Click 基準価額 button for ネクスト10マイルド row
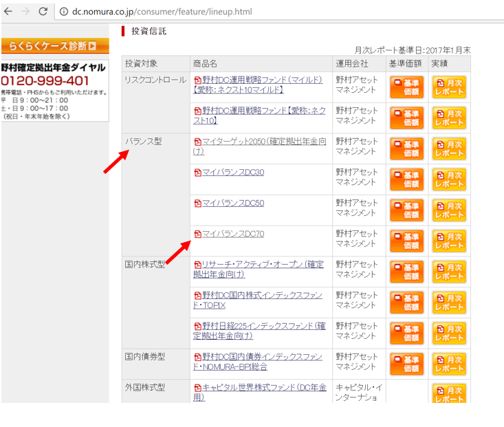This screenshot has height=427, width=504. click(407, 87)
